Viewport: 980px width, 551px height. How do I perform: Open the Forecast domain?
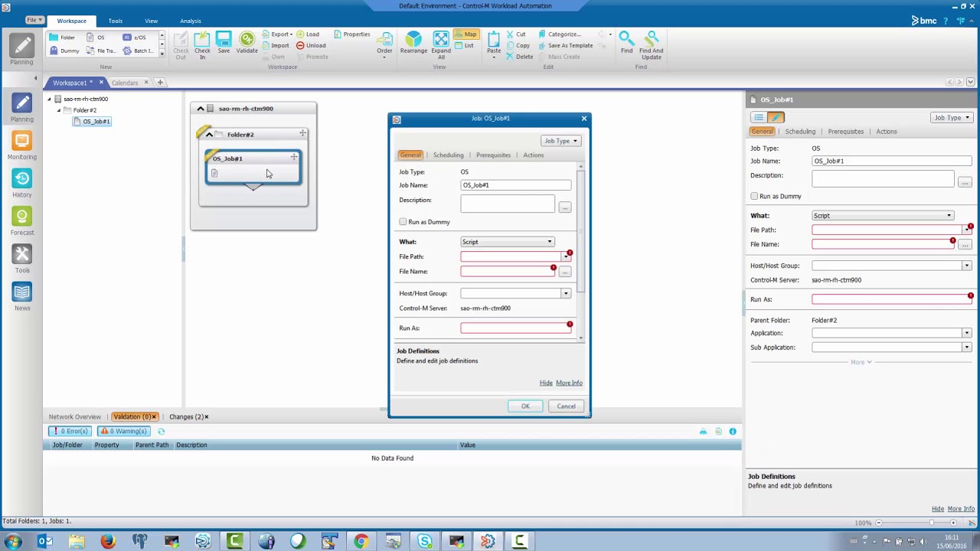(x=21, y=221)
